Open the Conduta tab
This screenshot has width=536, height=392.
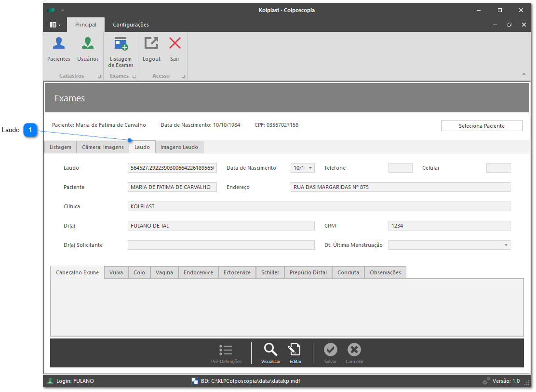(x=348, y=272)
